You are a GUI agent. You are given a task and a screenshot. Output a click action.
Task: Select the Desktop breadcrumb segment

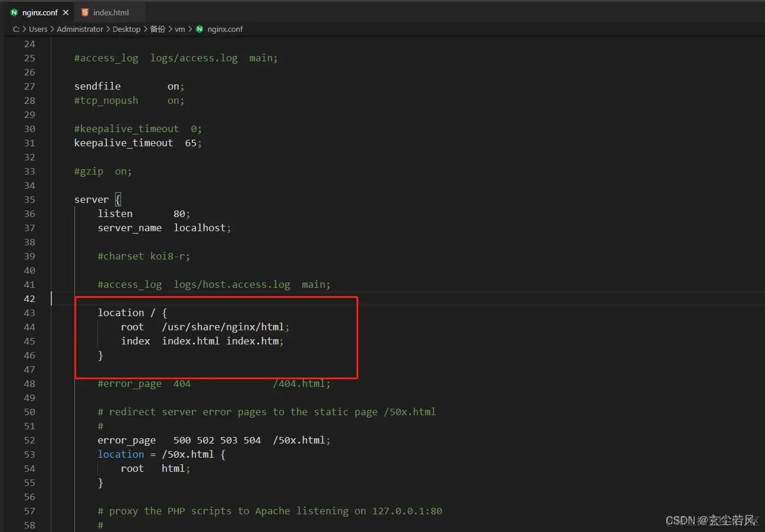pyautogui.click(x=126, y=29)
